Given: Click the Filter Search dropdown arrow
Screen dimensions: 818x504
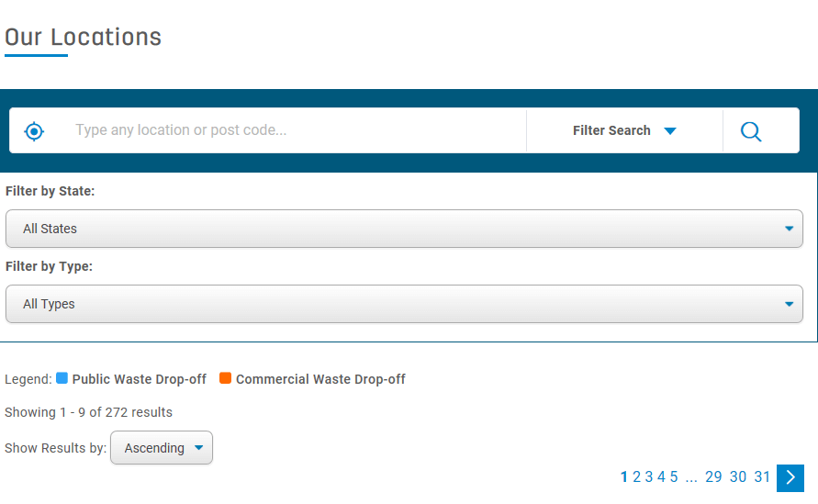Looking at the screenshot, I should point(670,131).
